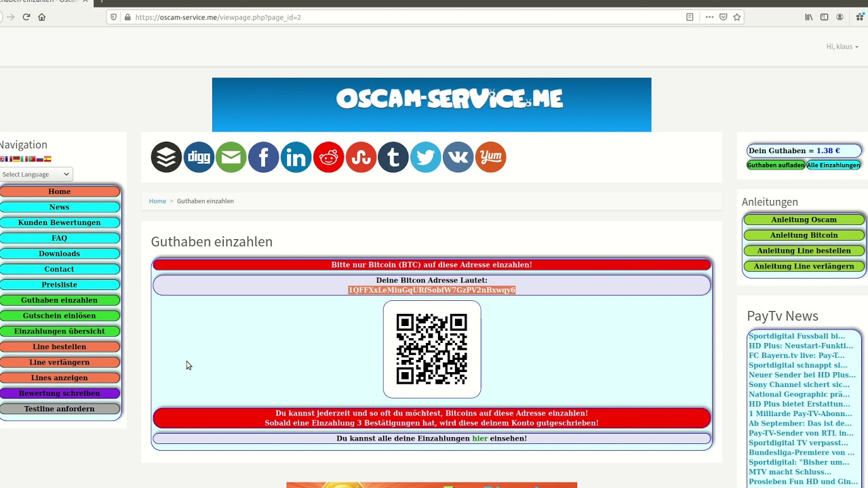This screenshot has height=488, width=868.
Task: Click Testline anfordern button
Action: 60,409
